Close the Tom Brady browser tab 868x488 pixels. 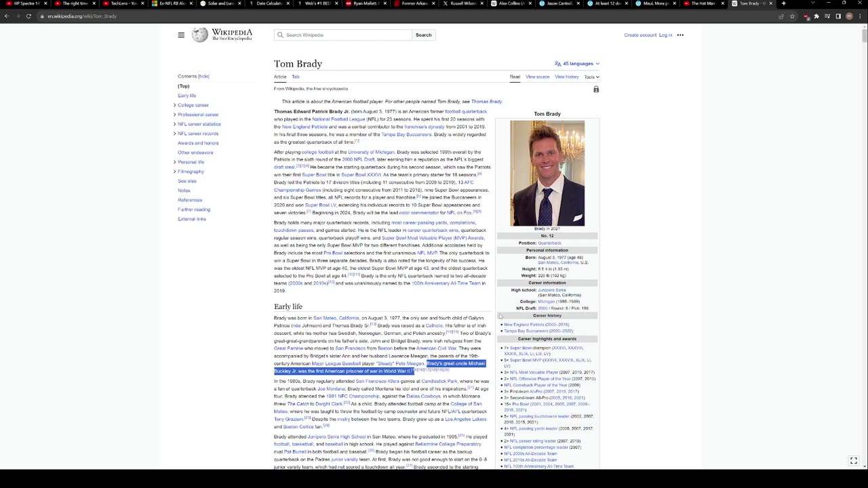click(x=770, y=3)
